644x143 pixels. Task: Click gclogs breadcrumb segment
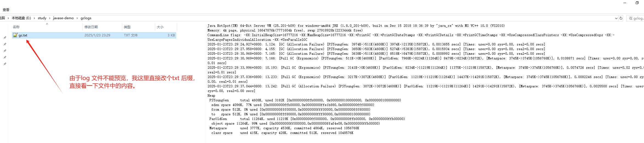[x=86, y=18]
